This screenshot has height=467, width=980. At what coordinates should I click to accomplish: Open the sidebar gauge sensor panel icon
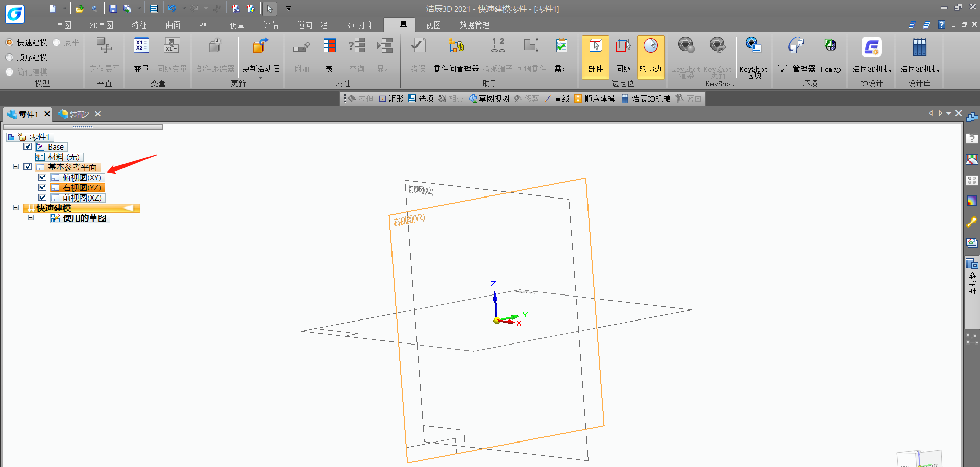point(972,159)
